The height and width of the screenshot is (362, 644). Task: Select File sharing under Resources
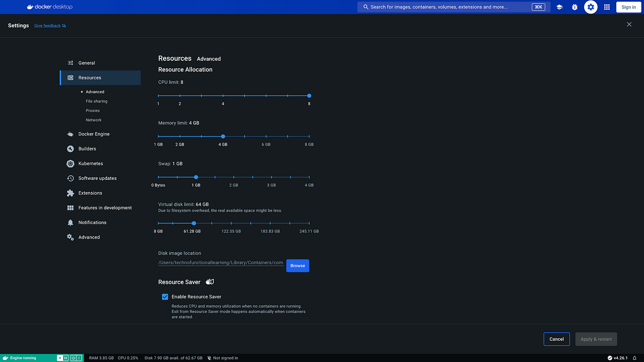click(x=97, y=101)
